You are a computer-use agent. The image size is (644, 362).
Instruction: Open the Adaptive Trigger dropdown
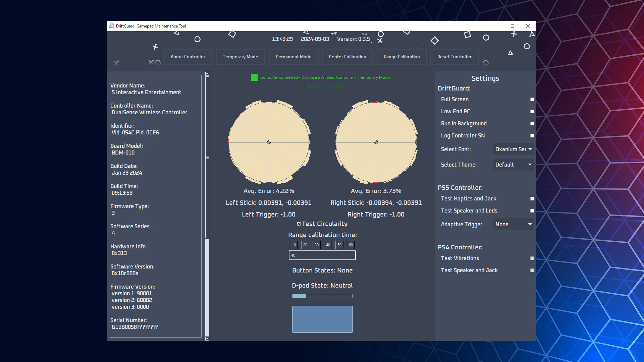point(513,224)
